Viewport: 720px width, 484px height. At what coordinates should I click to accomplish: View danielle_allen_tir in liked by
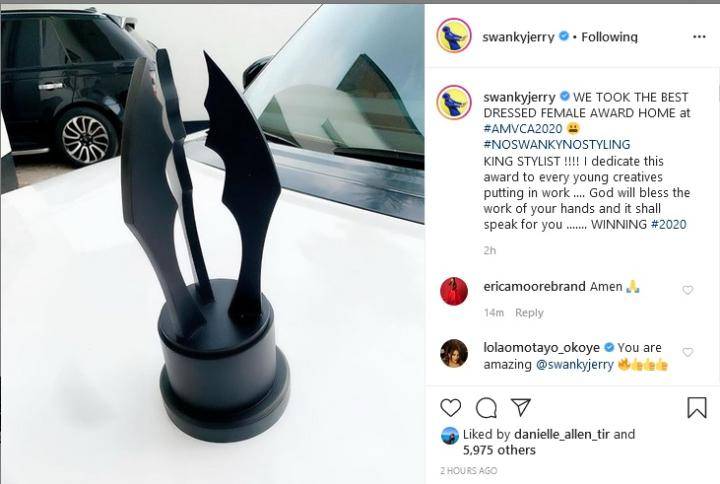(x=562, y=434)
